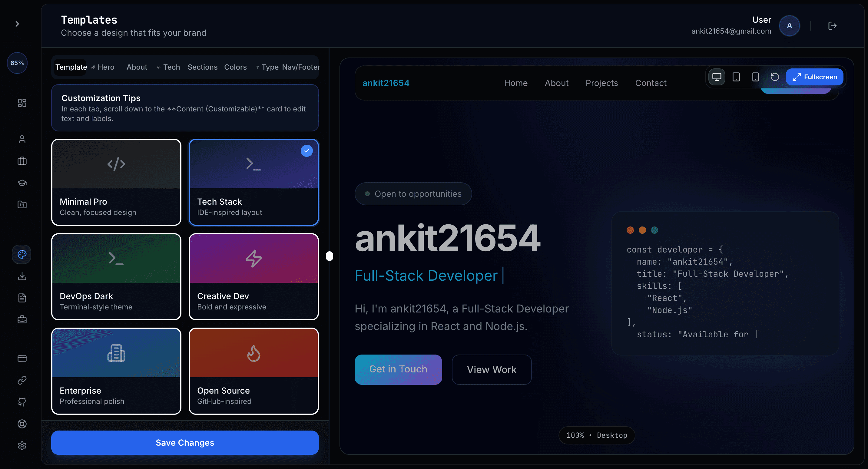
Task: Click the 65% profile completion ring
Action: (x=17, y=63)
